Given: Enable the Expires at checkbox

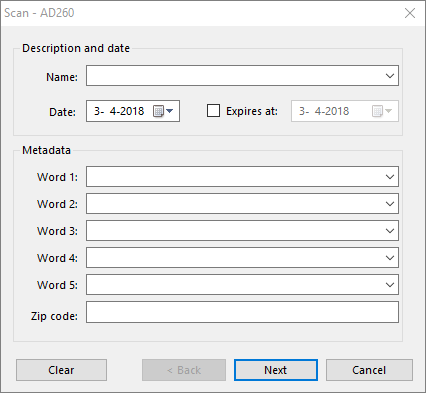Looking at the screenshot, I should click(x=213, y=111).
